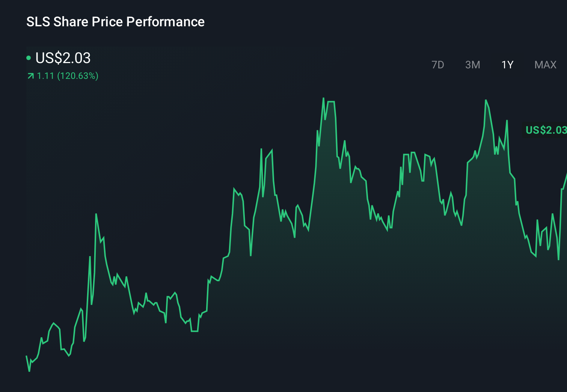Screen dimensions: 567x392
Task: Select the lowest point on the chart line
Action: point(29,372)
